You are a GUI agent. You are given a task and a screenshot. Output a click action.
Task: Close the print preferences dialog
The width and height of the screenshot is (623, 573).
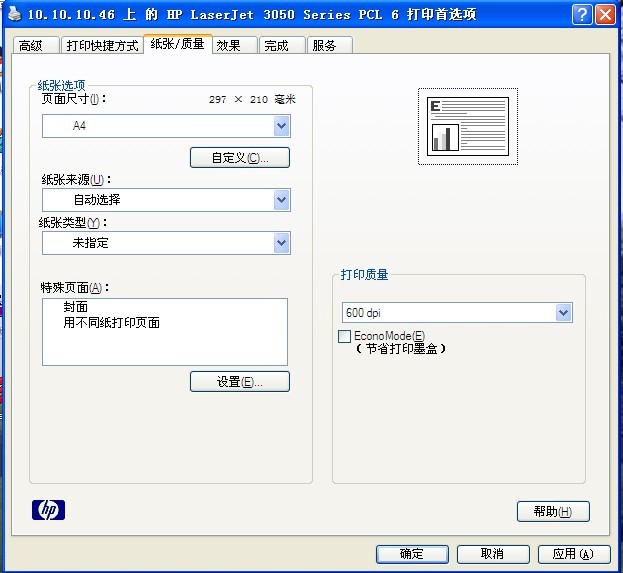pyautogui.click(x=605, y=15)
